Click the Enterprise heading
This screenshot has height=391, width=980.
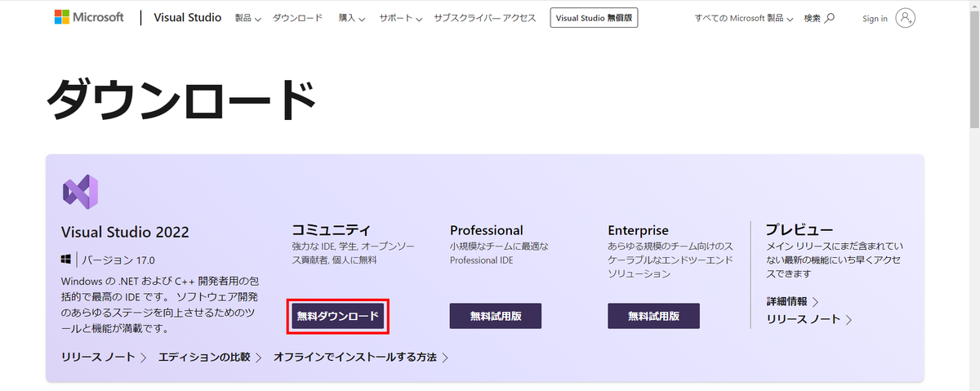(x=639, y=230)
